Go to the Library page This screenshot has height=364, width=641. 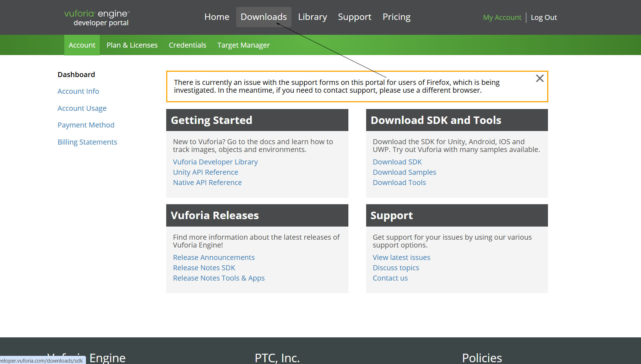312,17
